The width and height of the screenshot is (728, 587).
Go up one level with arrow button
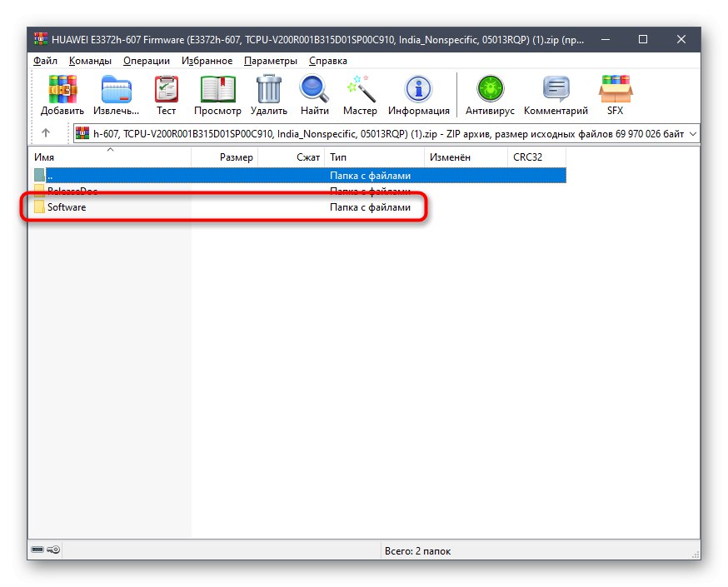(x=46, y=133)
